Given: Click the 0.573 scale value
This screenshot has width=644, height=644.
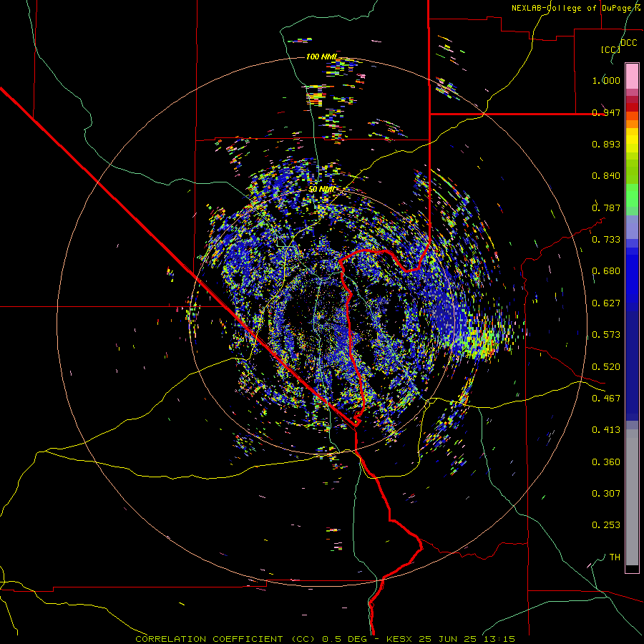Looking at the screenshot, I should coord(606,335).
